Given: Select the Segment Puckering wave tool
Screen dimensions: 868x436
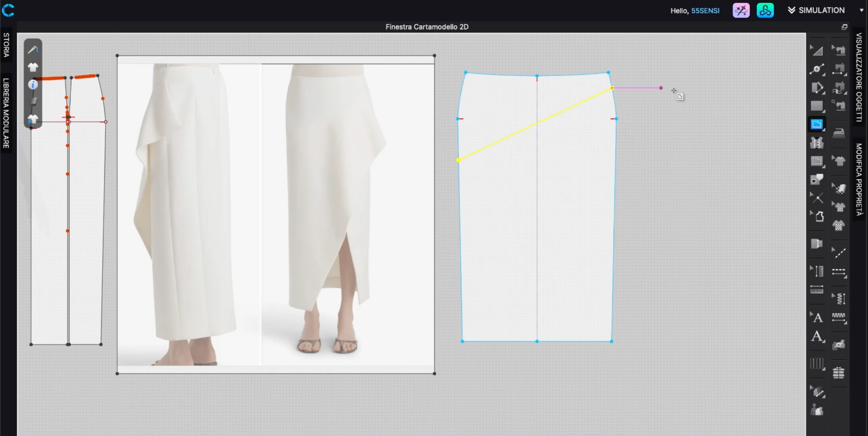Looking at the screenshot, I should coord(839,318).
